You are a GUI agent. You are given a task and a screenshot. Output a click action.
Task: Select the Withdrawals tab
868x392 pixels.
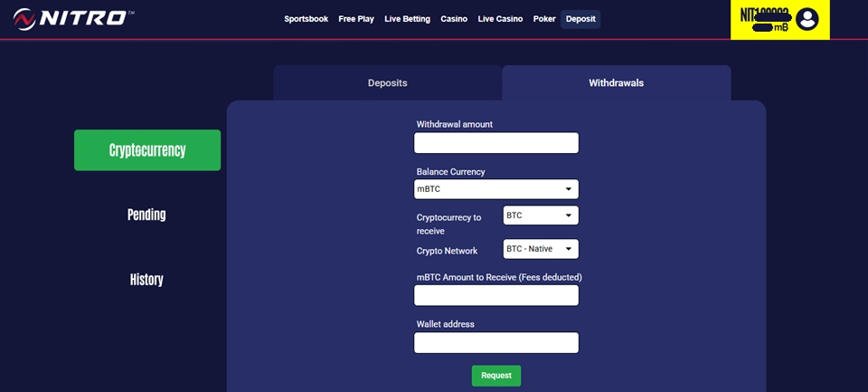pyautogui.click(x=616, y=83)
